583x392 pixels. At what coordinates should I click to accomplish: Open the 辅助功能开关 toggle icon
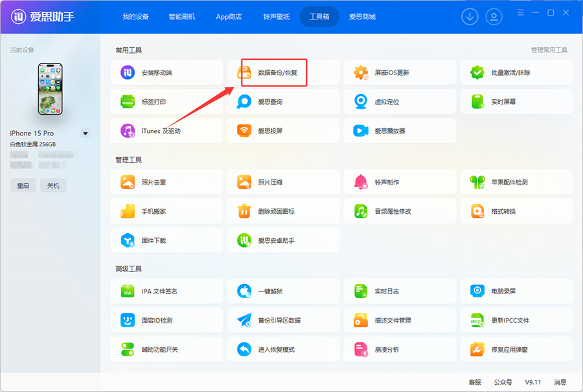128,349
